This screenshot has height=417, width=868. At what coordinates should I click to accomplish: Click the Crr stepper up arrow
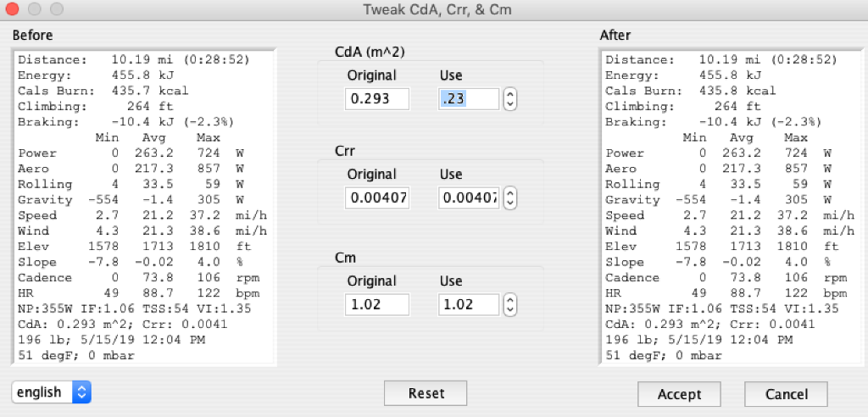point(510,194)
